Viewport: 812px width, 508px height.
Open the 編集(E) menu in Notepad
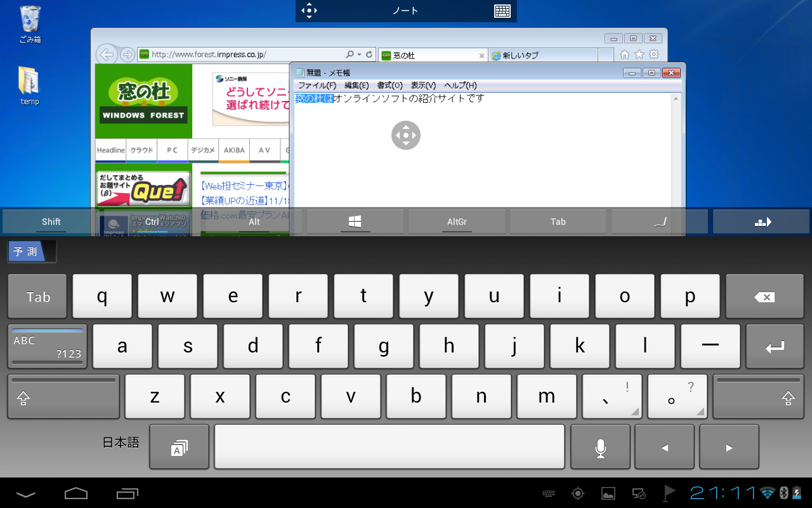click(357, 85)
